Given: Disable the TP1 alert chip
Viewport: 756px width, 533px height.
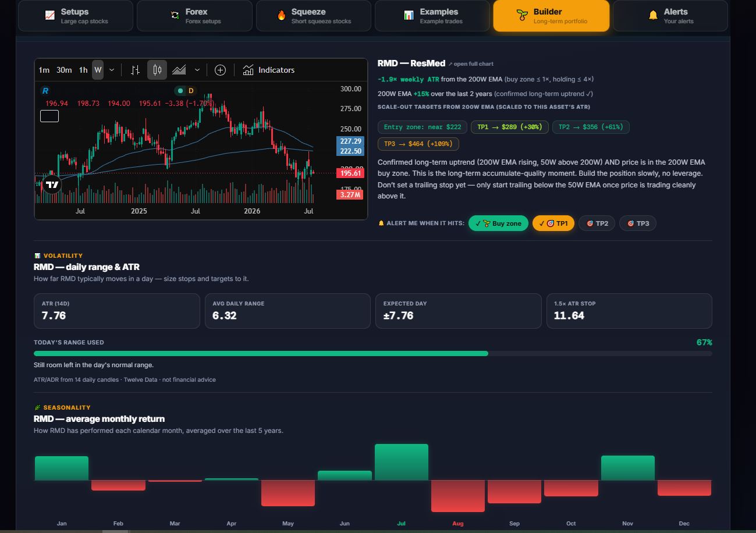Looking at the screenshot, I should tap(553, 223).
